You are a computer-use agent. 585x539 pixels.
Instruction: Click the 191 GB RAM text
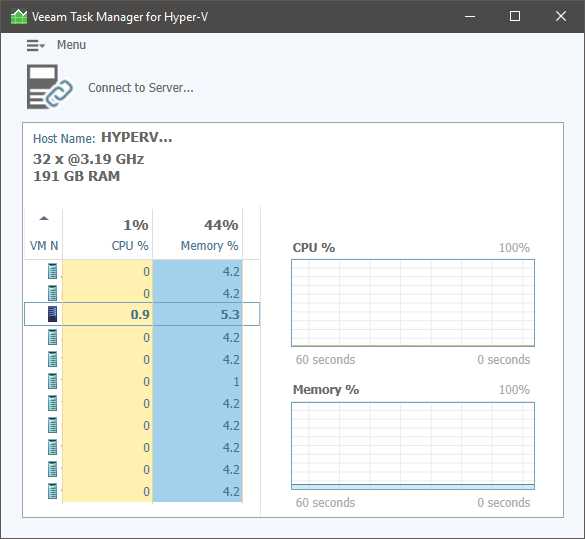pos(76,176)
